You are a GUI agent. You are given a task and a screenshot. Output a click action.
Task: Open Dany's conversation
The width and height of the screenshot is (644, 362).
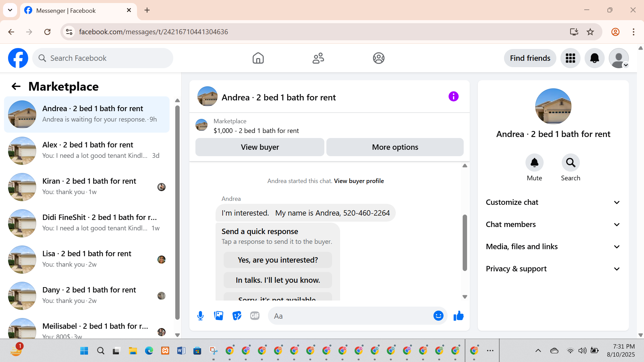pos(87,296)
